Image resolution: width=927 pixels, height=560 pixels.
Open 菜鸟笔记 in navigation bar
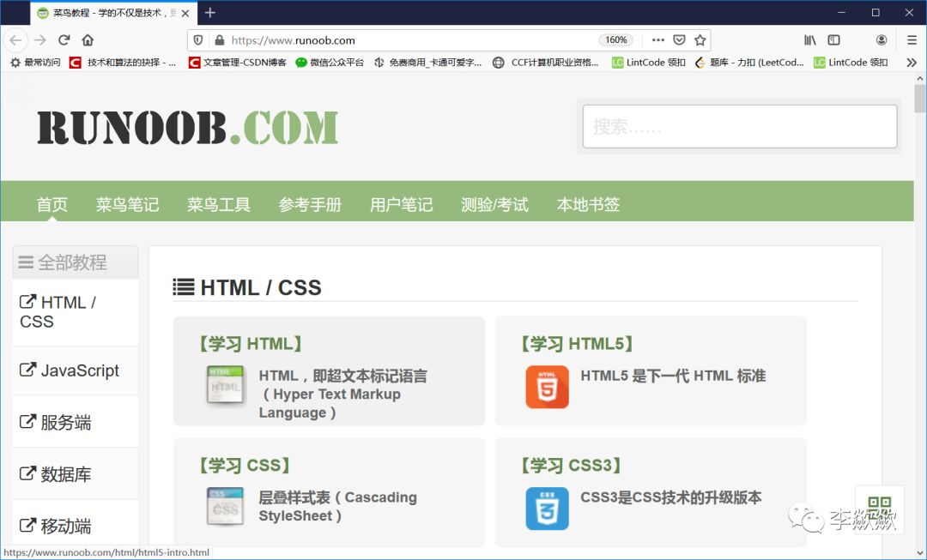tap(127, 204)
